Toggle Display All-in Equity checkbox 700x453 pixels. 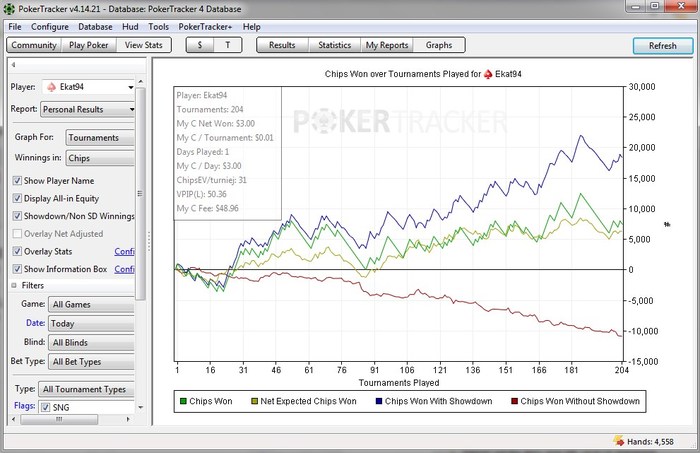pos(17,198)
